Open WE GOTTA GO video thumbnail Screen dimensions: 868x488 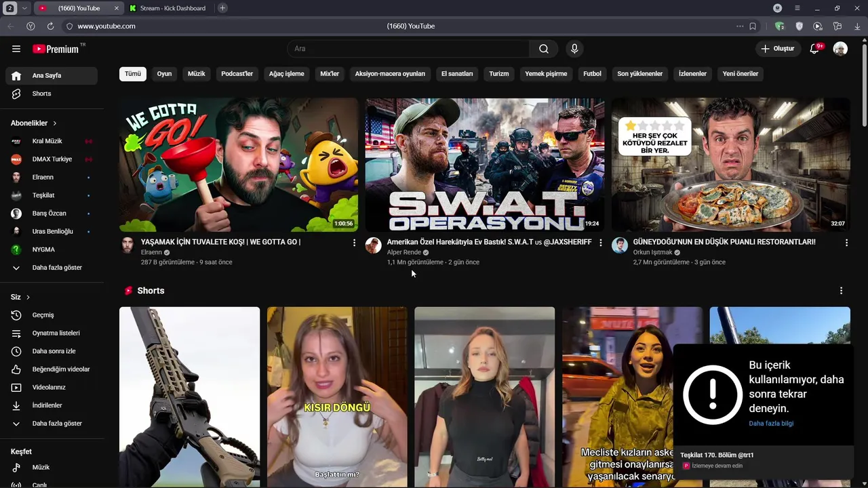point(239,165)
